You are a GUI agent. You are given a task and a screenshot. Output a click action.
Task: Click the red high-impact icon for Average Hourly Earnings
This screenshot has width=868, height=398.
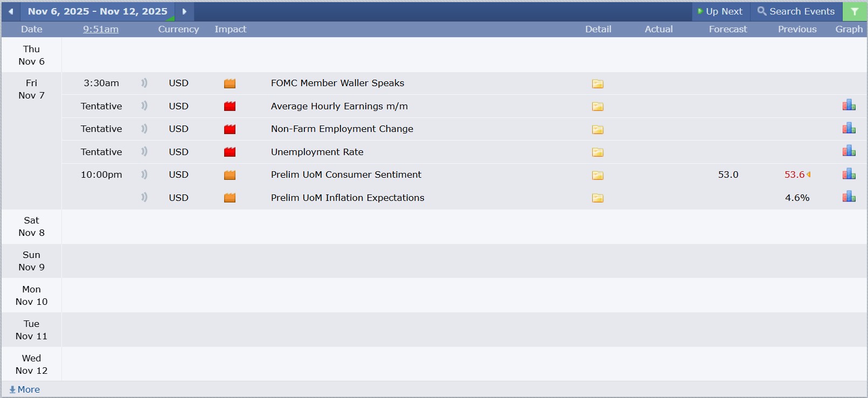(x=230, y=106)
